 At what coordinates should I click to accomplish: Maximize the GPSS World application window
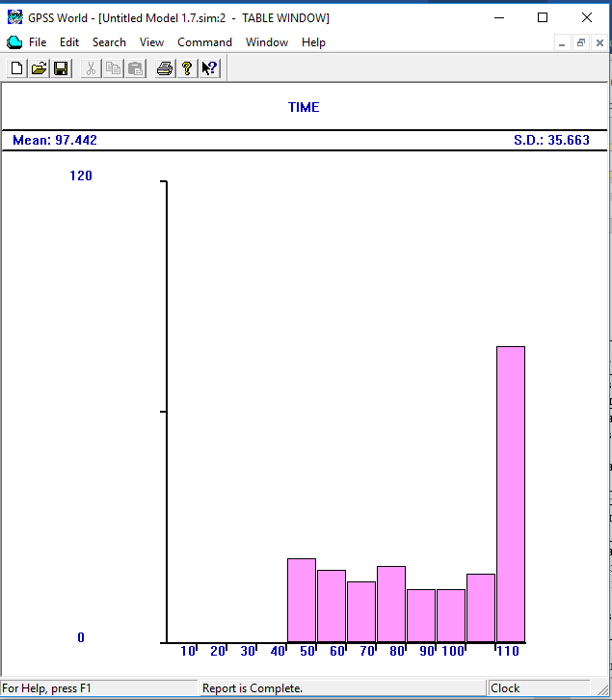click(x=543, y=17)
